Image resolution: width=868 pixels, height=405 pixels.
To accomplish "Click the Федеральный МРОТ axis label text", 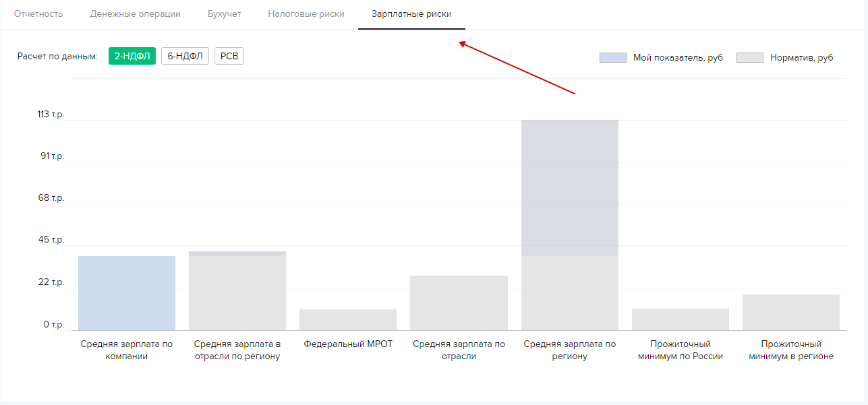I will (x=348, y=344).
